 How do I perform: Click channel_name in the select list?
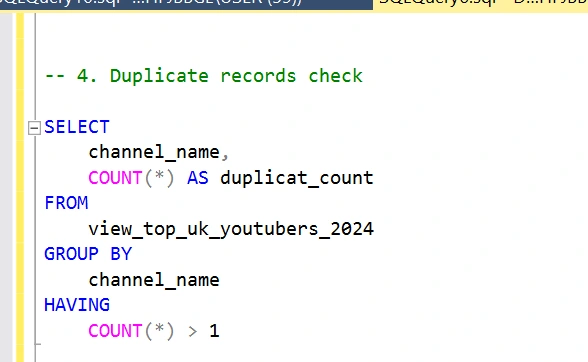(154, 153)
